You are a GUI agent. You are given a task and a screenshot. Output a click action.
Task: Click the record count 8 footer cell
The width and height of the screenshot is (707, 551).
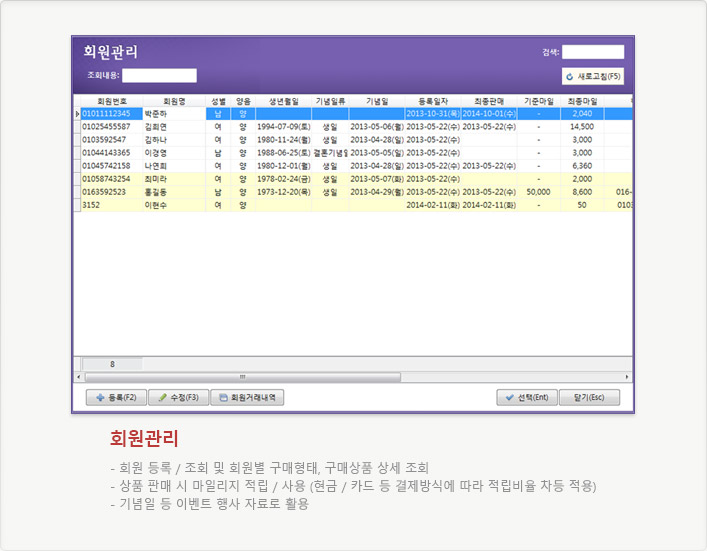pyautogui.click(x=112, y=364)
